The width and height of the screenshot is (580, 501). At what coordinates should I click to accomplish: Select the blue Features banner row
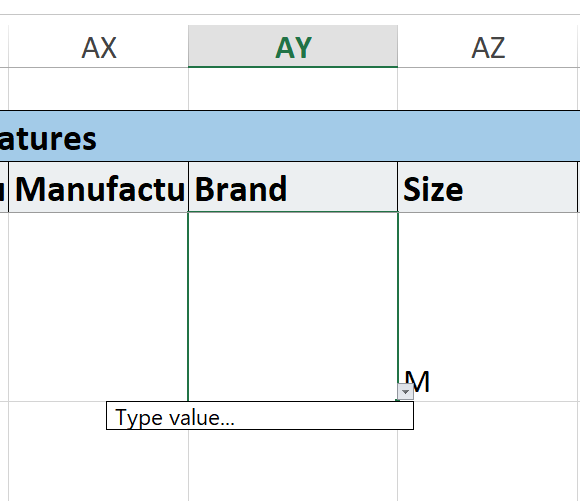290,136
